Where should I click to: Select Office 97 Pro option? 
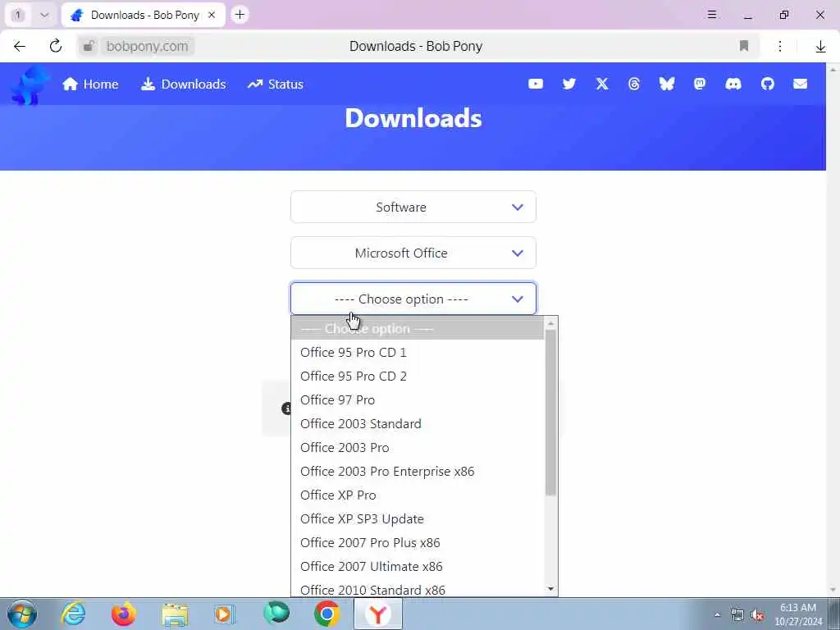tap(418, 399)
